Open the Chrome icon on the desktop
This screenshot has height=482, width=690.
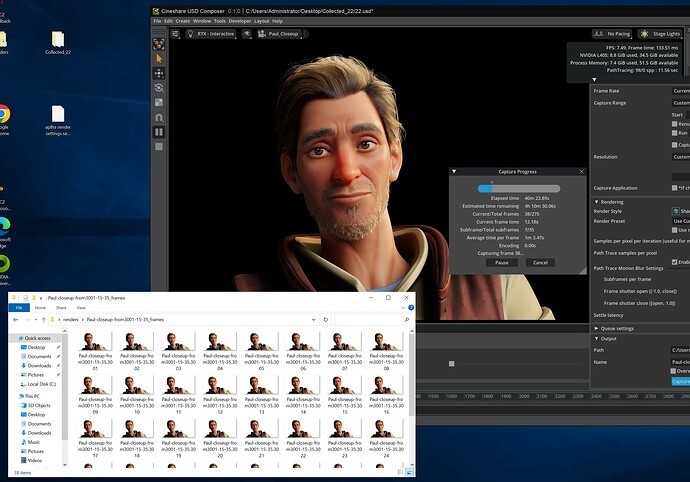[3, 114]
